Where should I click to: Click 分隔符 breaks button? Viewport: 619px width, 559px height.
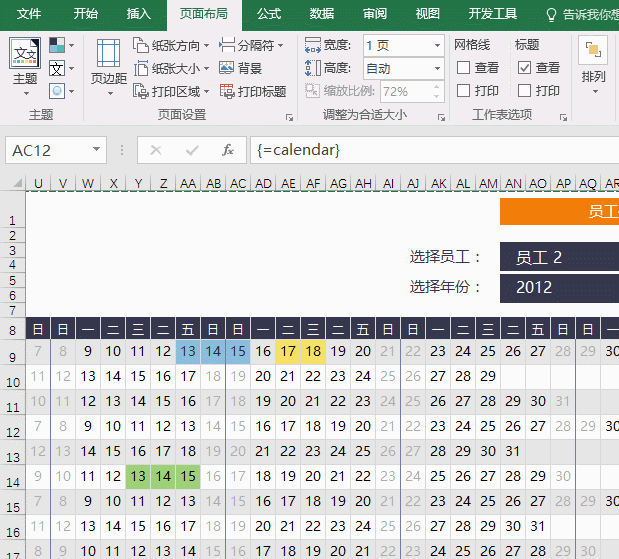point(251,46)
